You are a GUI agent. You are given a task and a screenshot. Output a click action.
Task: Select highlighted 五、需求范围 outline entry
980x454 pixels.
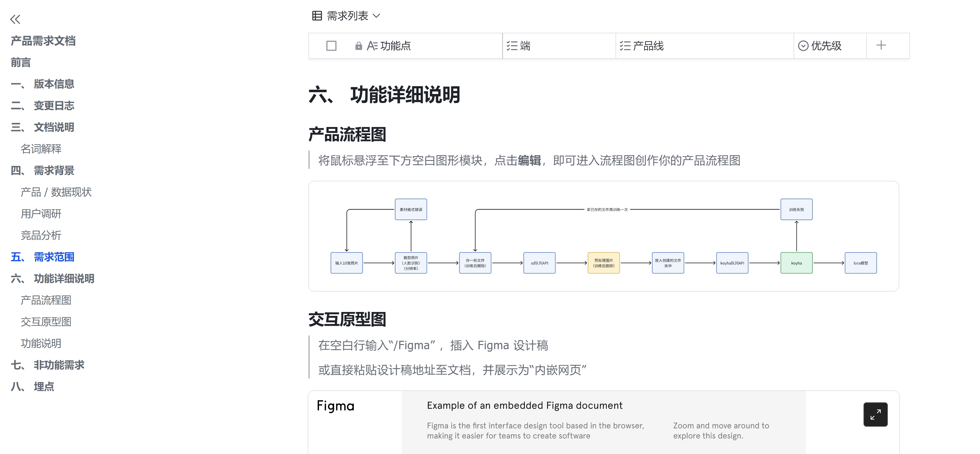tap(43, 257)
